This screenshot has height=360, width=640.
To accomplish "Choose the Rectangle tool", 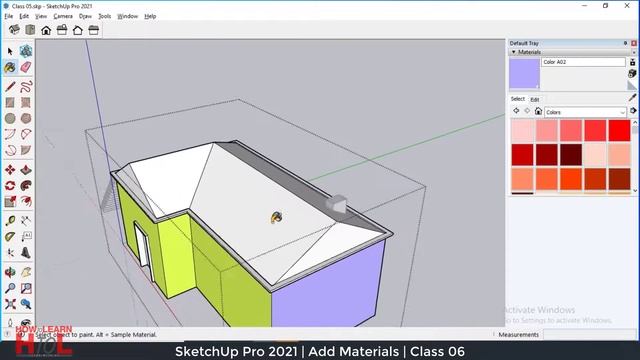I will click(10, 102).
